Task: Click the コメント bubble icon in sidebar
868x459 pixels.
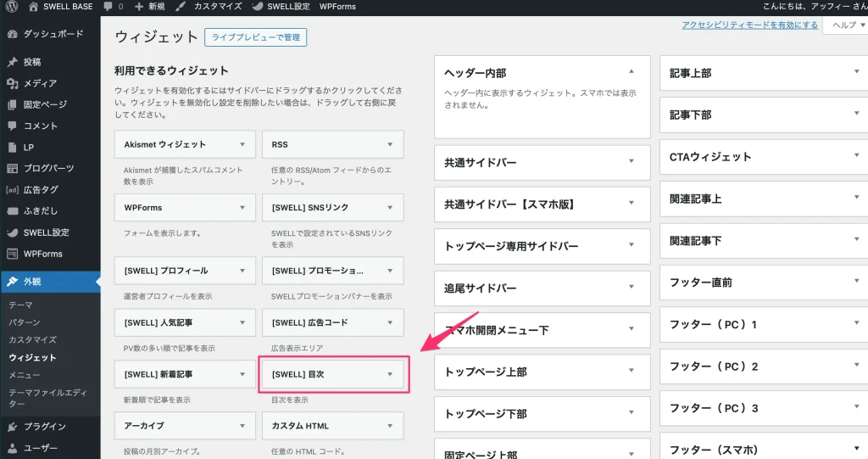Action: pyautogui.click(x=12, y=126)
